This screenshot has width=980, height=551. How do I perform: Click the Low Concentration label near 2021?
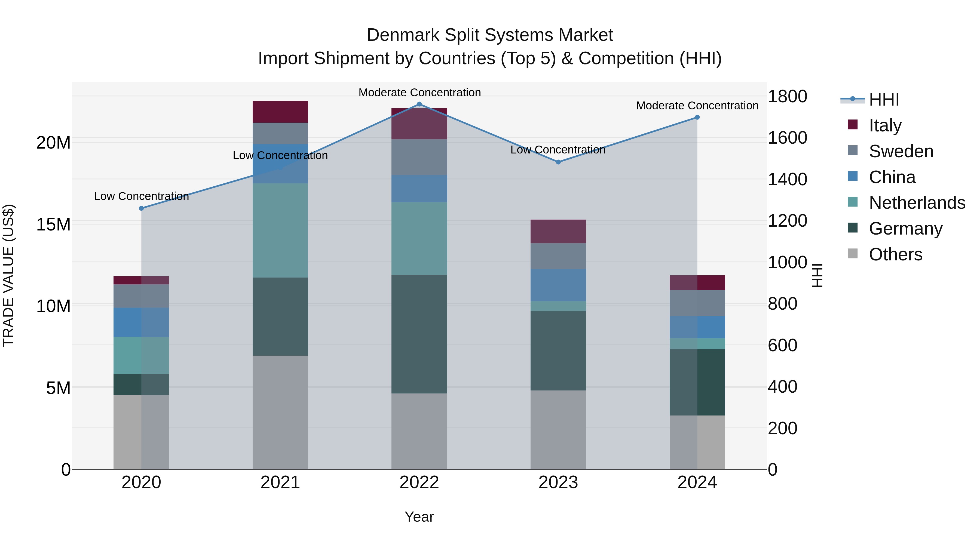(x=280, y=156)
